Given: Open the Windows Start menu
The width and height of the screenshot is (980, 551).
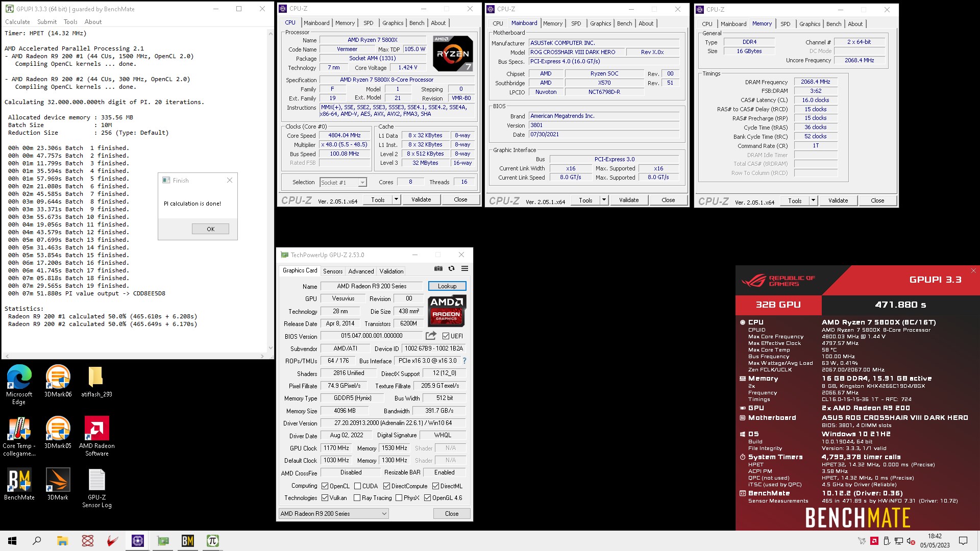Looking at the screenshot, I should tap(12, 541).
